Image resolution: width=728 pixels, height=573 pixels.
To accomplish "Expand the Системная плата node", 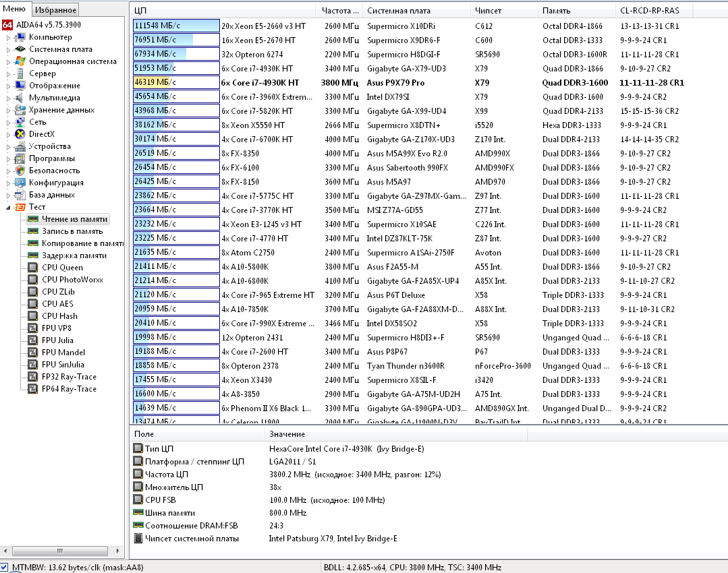I will click(8, 50).
